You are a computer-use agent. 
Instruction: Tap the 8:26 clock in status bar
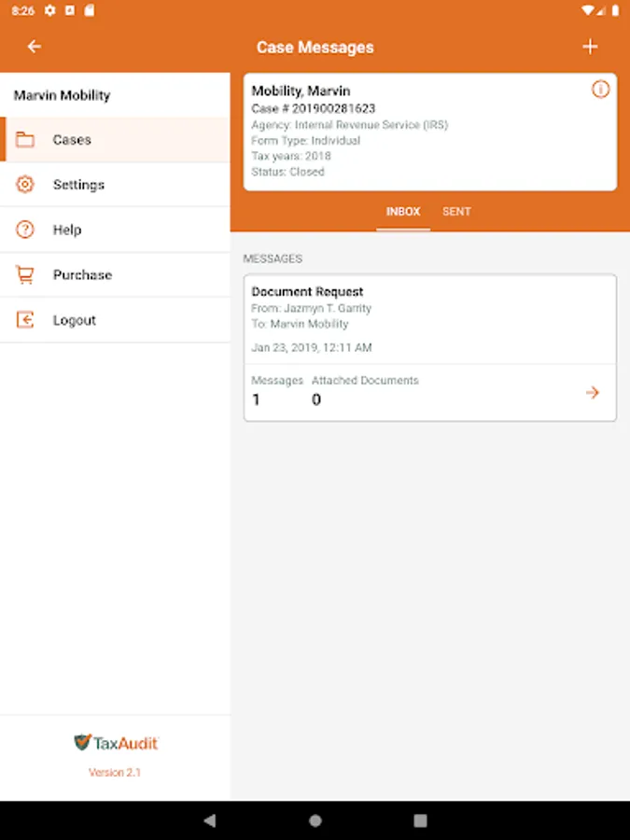pyautogui.click(x=23, y=10)
